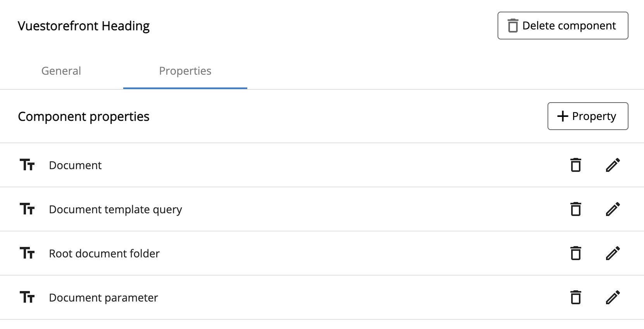
Task: Remove the Root document folder property
Action: point(576,253)
